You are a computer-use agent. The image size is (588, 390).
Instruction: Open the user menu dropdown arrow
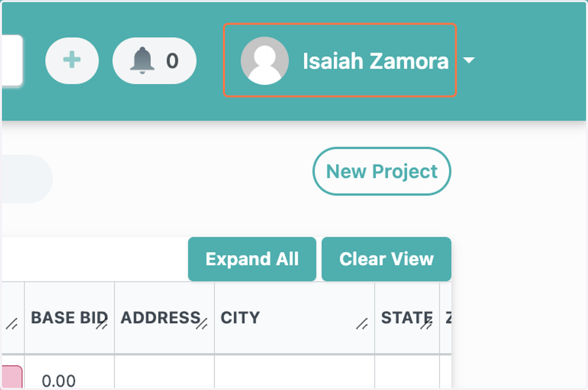(469, 60)
